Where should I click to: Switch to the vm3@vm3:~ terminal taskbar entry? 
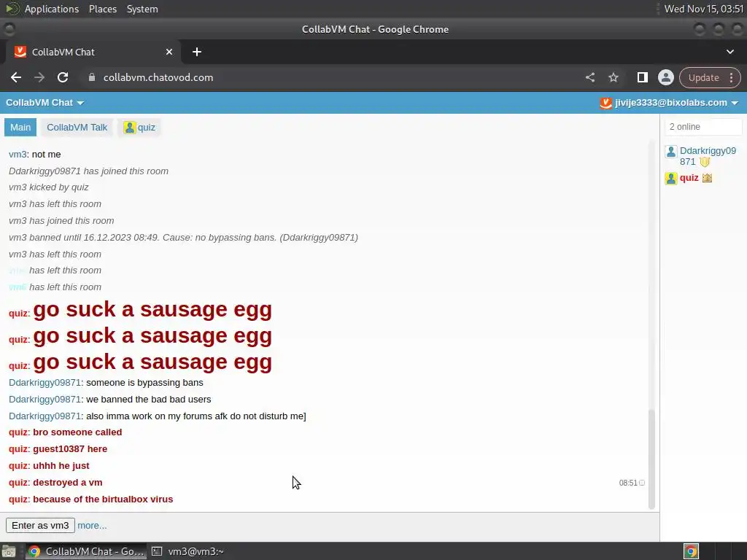click(x=188, y=551)
